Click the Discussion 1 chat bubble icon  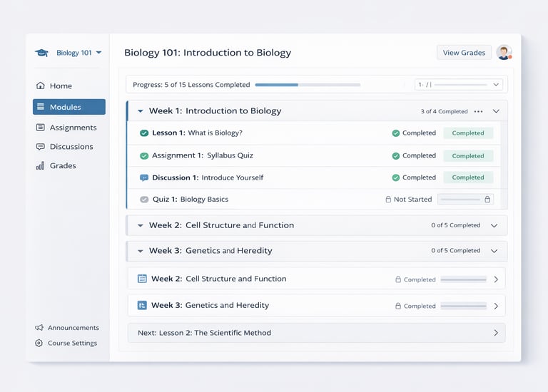coord(144,177)
